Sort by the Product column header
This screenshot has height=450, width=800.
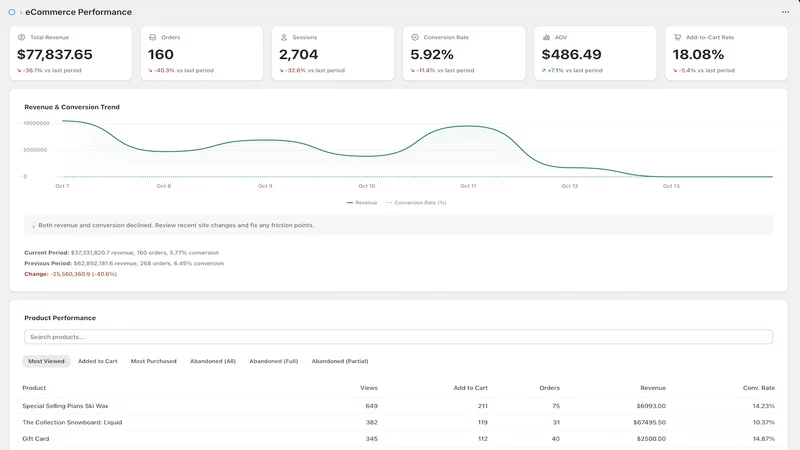(34, 388)
